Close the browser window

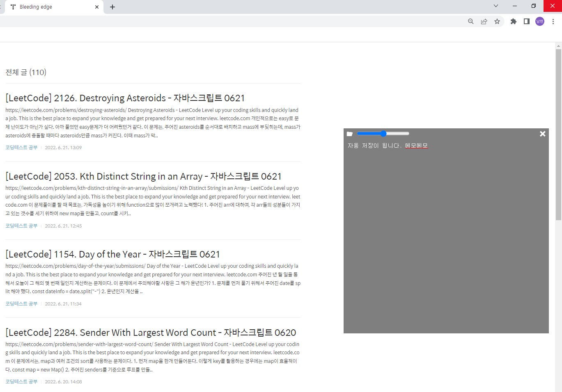pyautogui.click(x=553, y=6)
